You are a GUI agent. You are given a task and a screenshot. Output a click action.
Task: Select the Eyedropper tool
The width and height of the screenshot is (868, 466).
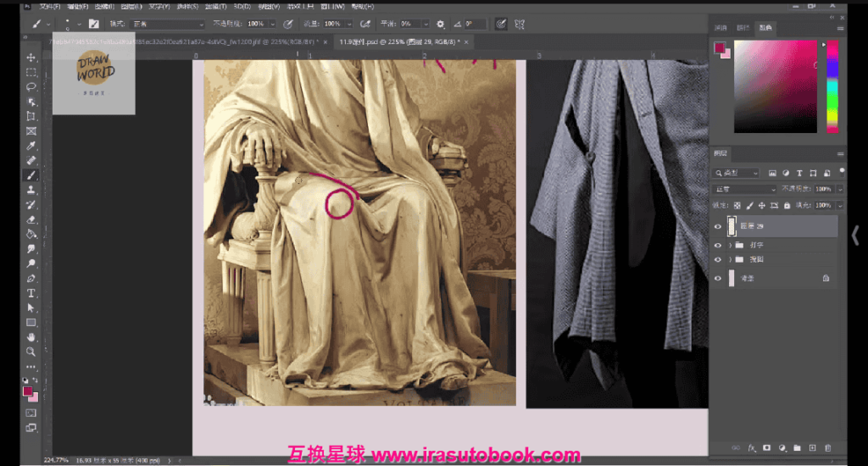[x=31, y=146]
